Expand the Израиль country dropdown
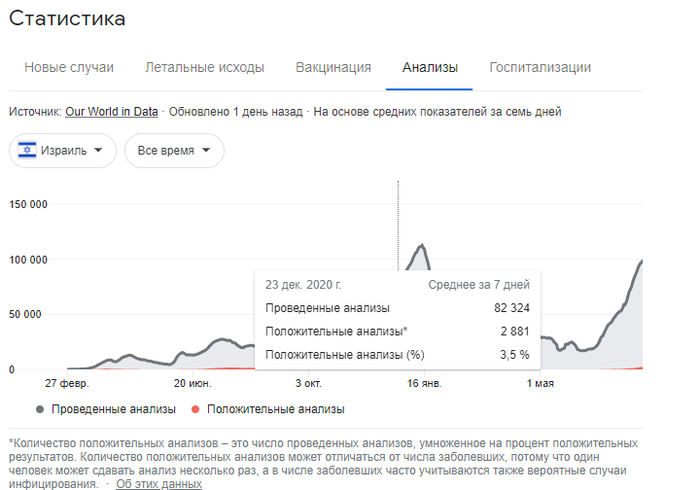Screen dimensions: 700x490 point(63,151)
